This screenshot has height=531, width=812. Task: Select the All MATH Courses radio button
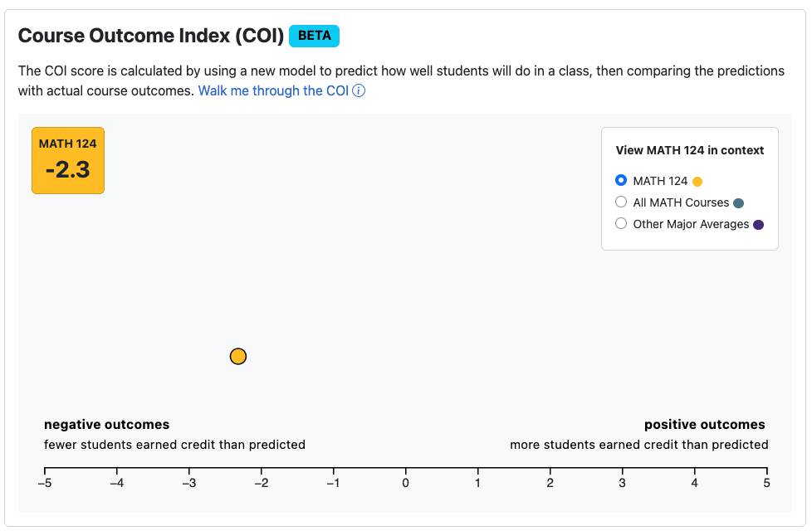(x=620, y=202)
